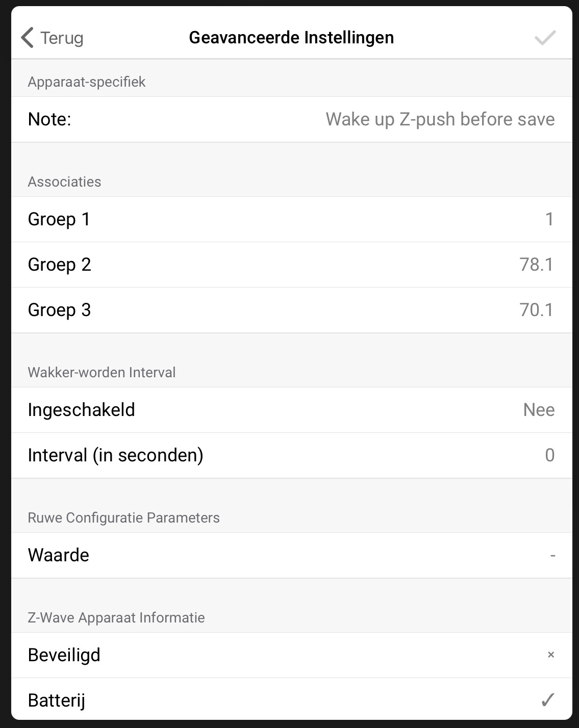Tap the Ruwe Configuratie Parameters header
The width and height of the screenshot is (579, 728).
pyautogui.click(x=123, y=518)
